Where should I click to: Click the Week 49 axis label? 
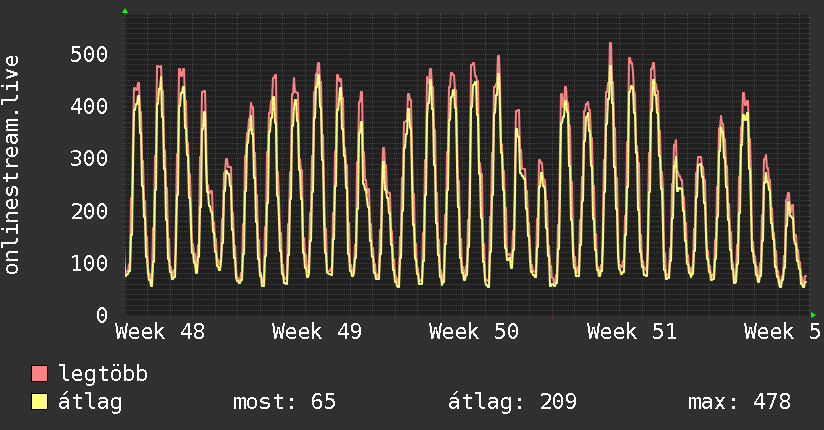coord(317,332)
